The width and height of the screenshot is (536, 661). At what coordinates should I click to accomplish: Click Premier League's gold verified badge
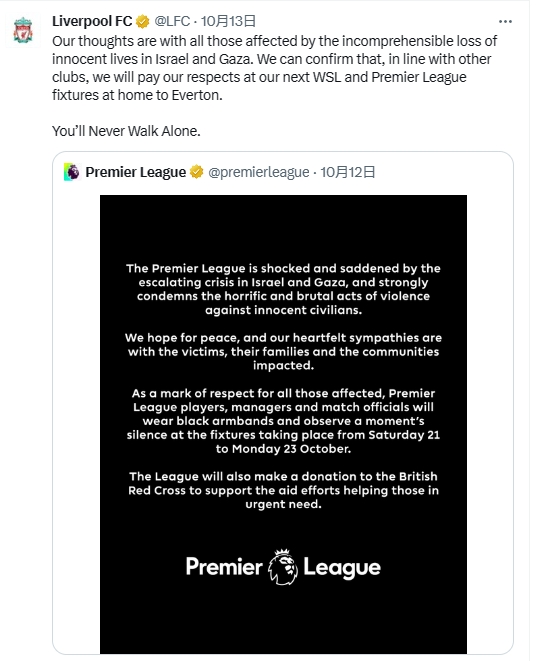point(197,172)
